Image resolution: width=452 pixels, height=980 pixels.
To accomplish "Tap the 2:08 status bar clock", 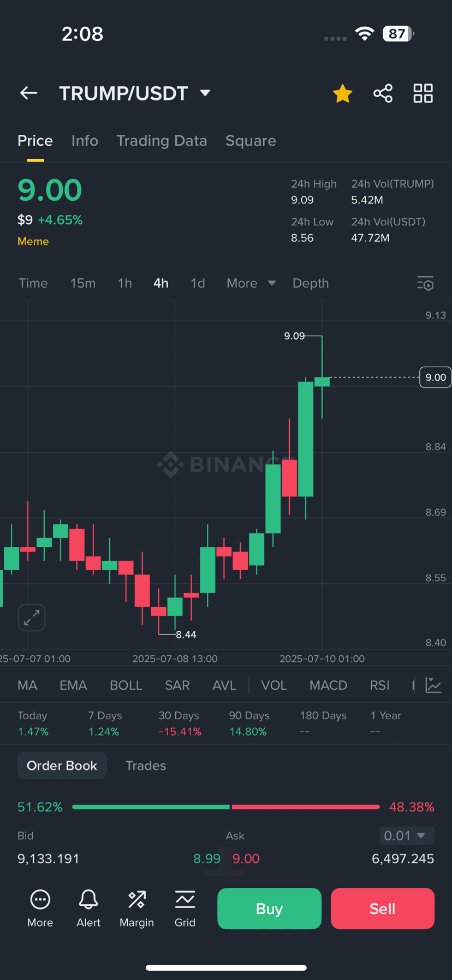I will click(x=82, y=34).
